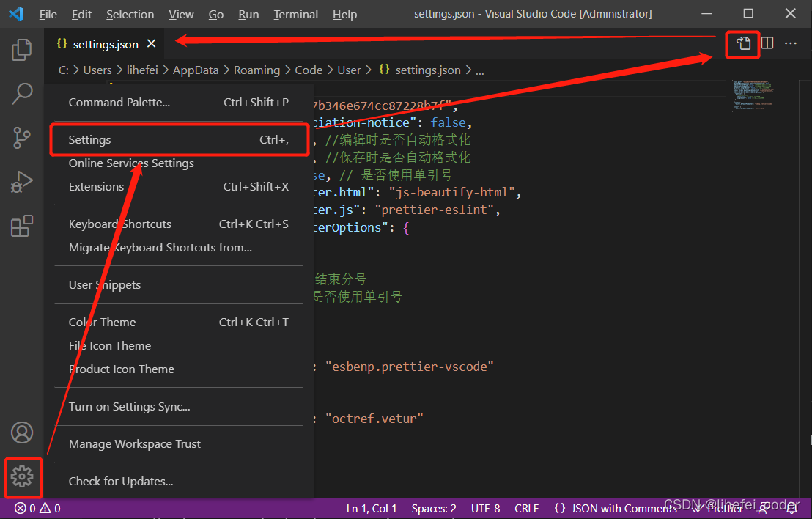Click the feedback icon in status bar
The width and height of the screenshot is (812, 519).
[x=764, y=509]
